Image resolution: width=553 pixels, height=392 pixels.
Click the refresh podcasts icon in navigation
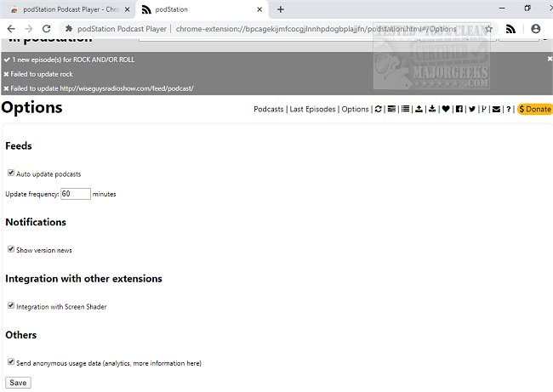tap(378, 110)
